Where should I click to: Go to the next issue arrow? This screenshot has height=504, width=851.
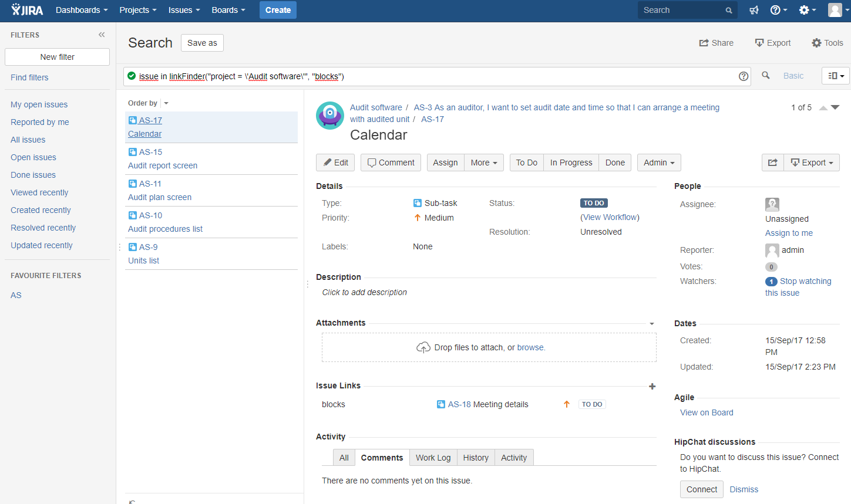coord(835,107)
